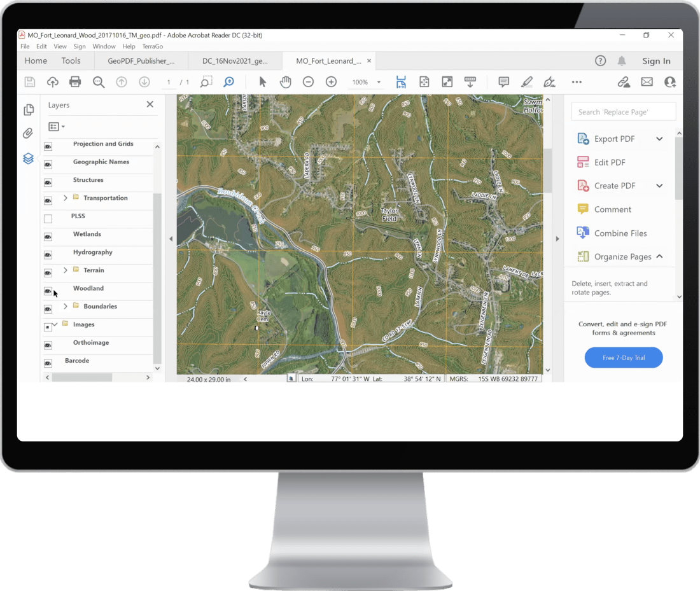Choose the Fill & Sign pen icon
This screenshot has width=700, height=591.
click(549, 81)
